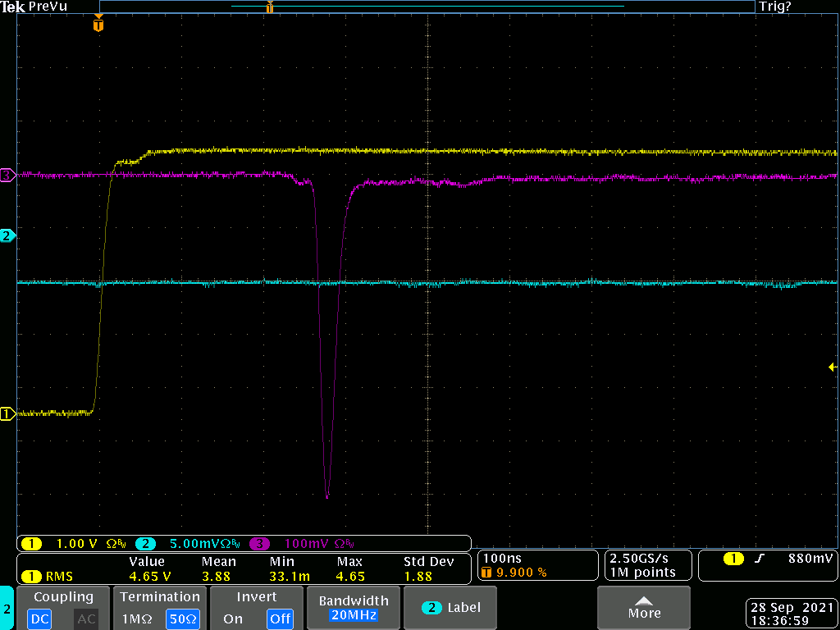Screen dimensions: 840x630
Task: Click the yellow trigger level arrow
Action: point(832,367)
